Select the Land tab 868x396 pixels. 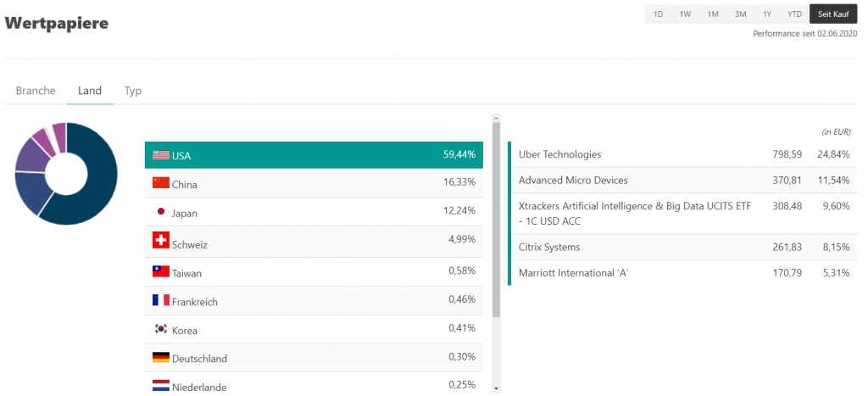pyautogui.click(x=90, y=91)
